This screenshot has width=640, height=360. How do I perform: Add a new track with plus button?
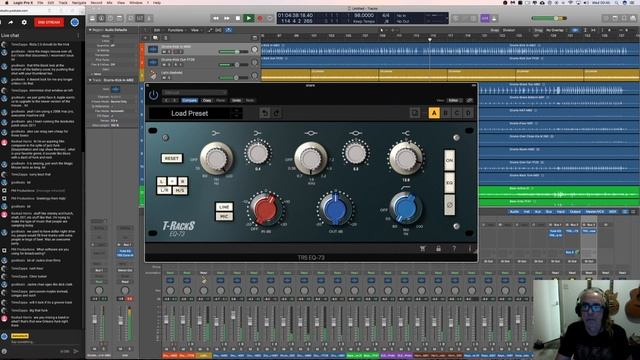coord(145,38)
